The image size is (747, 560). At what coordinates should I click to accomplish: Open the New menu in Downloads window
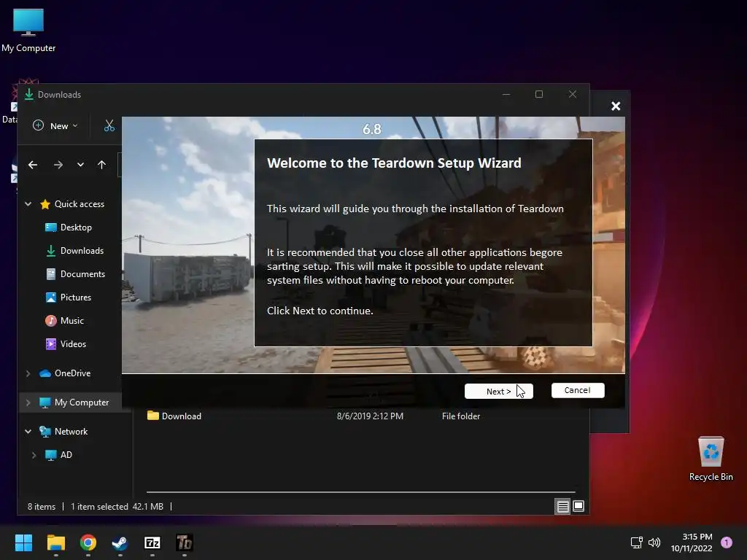[55, 125]
